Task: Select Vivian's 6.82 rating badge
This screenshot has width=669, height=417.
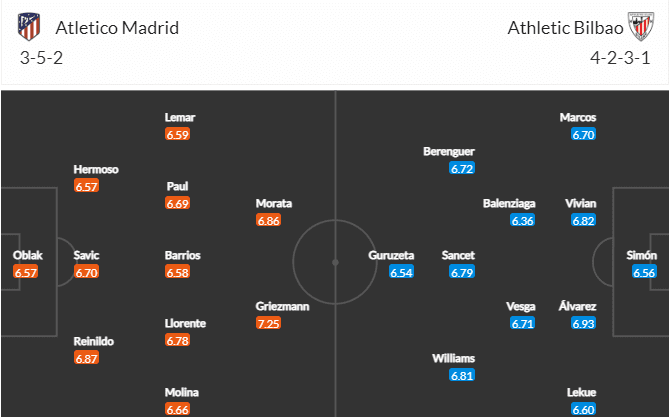Action: (583, 221)
